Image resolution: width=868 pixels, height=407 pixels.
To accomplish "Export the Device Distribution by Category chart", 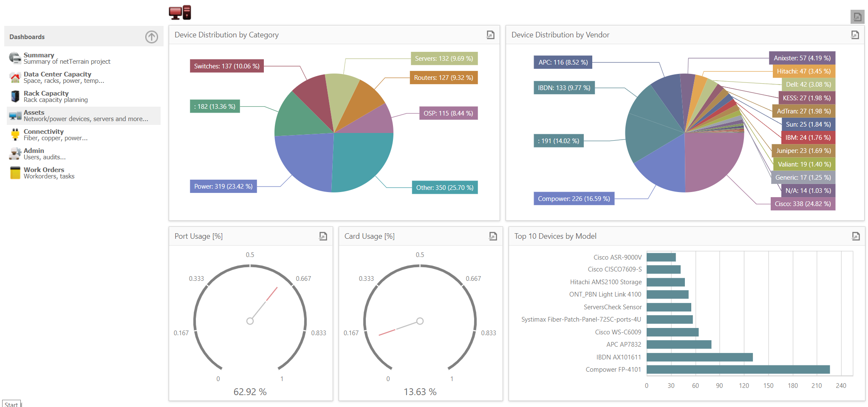I will pos(490,35).
